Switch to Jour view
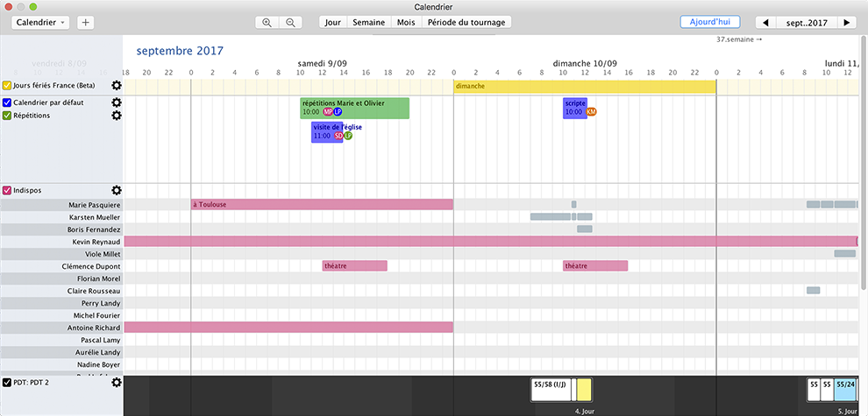This screenshot has height=416, width=868. pos(332,23)
